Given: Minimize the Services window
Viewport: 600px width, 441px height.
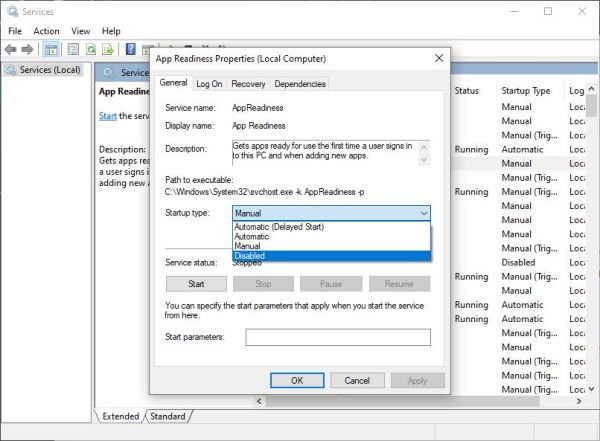Looking at the screenshot, I should 514,11.
